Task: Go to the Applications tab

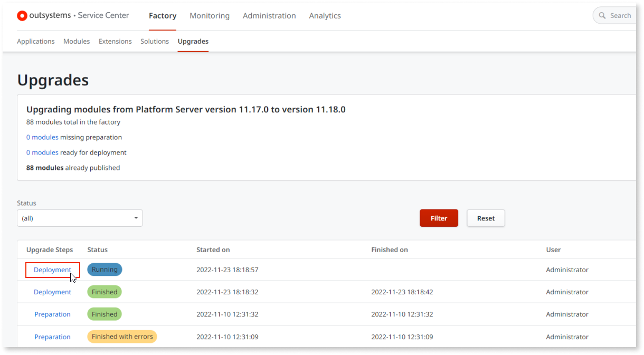Action: (36, 41)
